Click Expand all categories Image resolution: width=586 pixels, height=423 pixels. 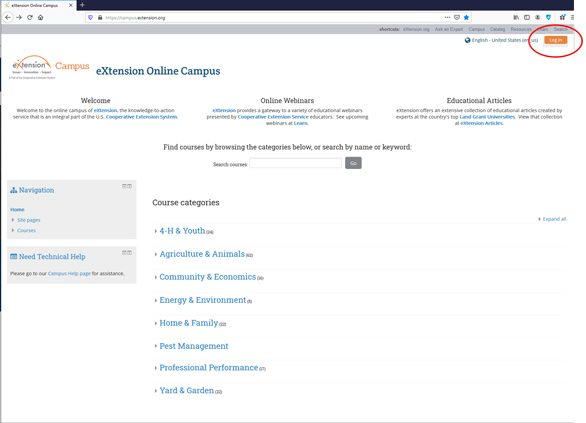(552, 219)
